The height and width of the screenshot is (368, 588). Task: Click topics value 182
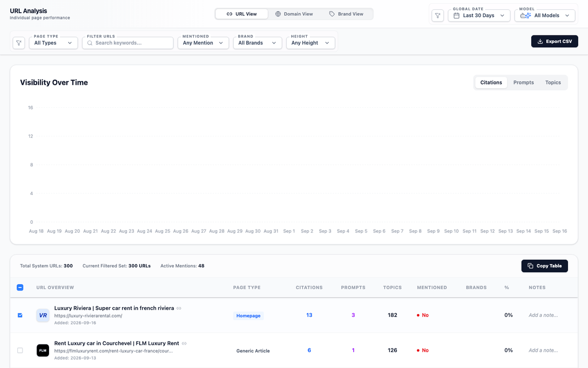[392, 315]
